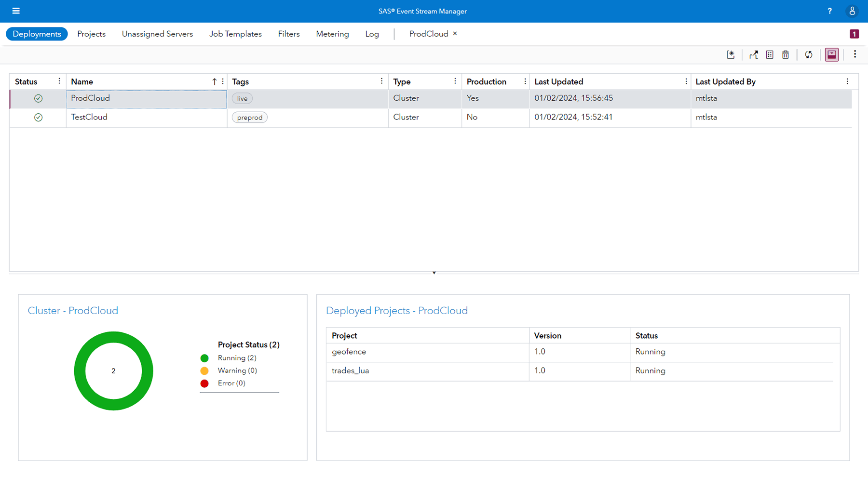The height and width of the screenshot is (488, 868).
Task: Click the Error (0) legend label
Action: click(x=231, y=383)
